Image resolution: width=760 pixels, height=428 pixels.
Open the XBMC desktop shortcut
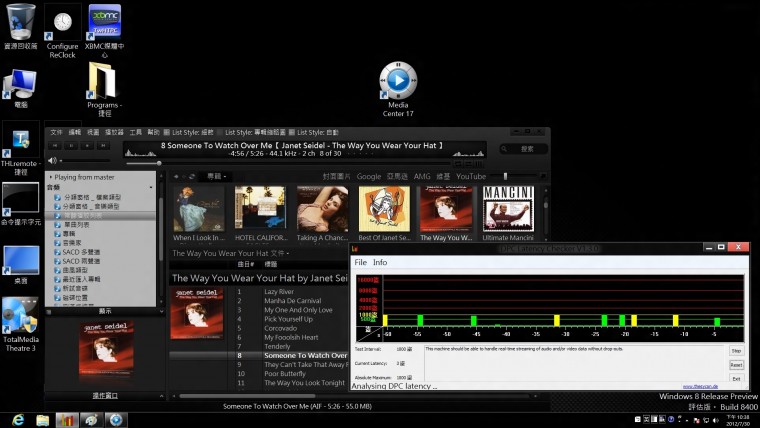[105, 22]
